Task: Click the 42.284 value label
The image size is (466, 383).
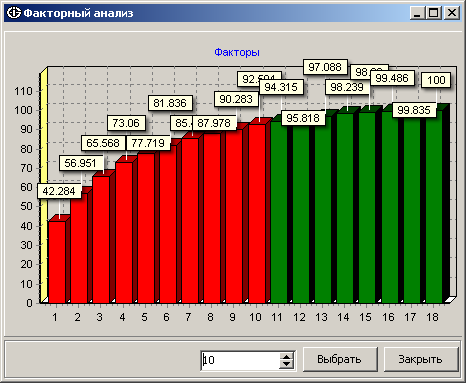Action: tap(59, 191)
